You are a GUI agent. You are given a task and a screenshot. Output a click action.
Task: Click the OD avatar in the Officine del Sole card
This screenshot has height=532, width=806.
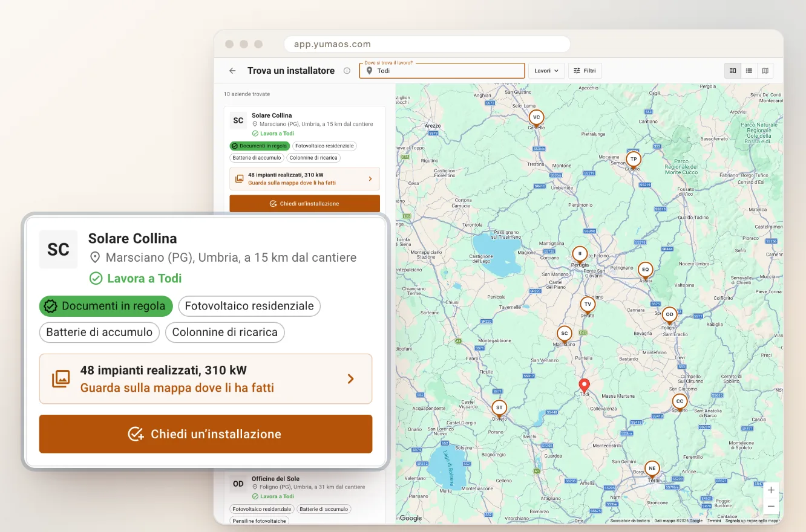(x=238, y=484)
